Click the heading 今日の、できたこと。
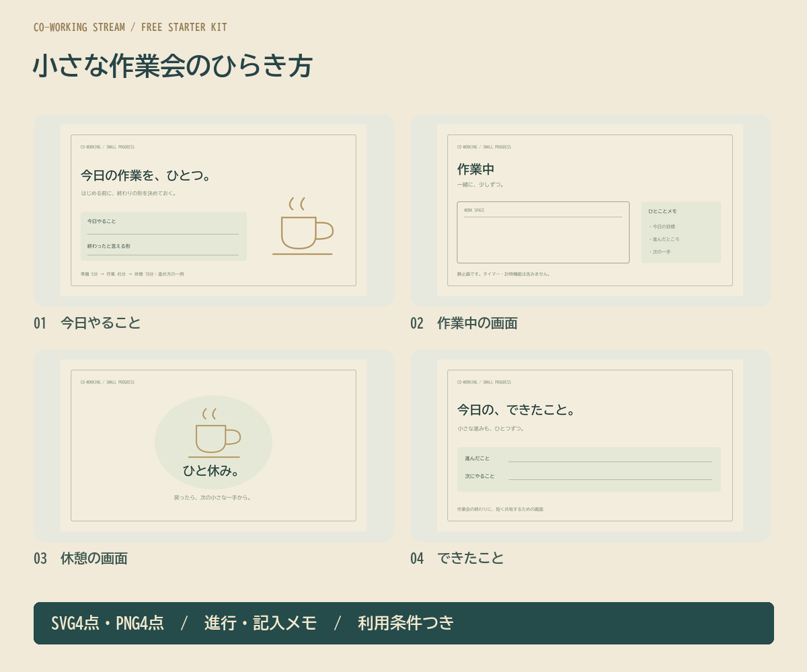This screenshot has height=672, width=807. [517, 410]
